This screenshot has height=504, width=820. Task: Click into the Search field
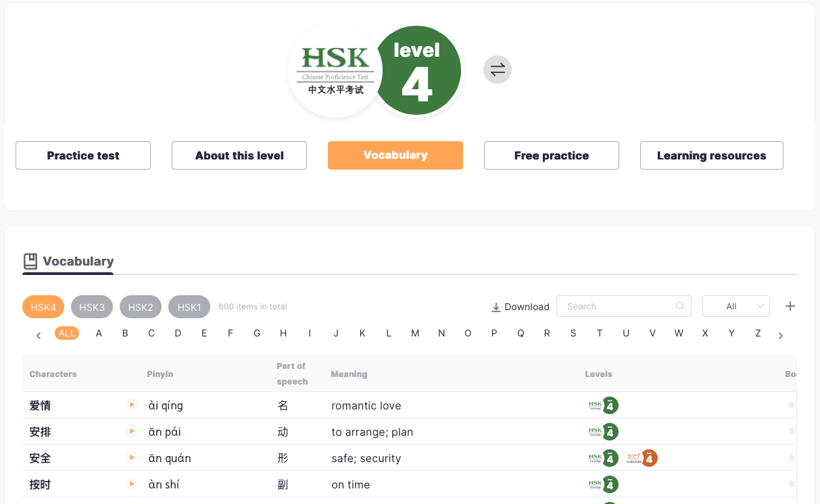(623, 306)
